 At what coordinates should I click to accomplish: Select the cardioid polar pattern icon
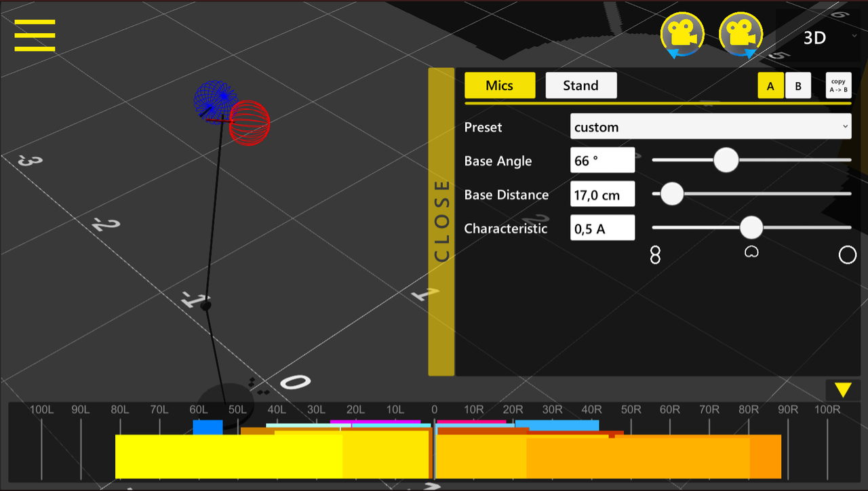pos(751,252)
